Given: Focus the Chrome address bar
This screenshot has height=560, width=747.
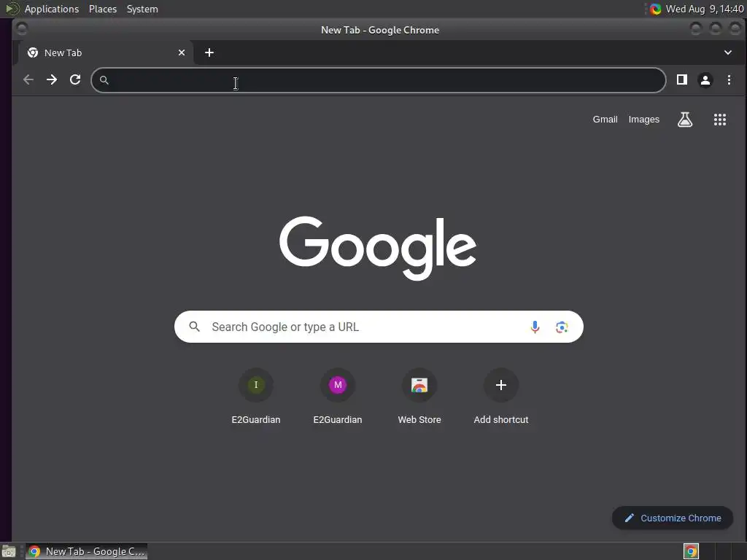Looking at the screenshot, I should tap(379, 80).
